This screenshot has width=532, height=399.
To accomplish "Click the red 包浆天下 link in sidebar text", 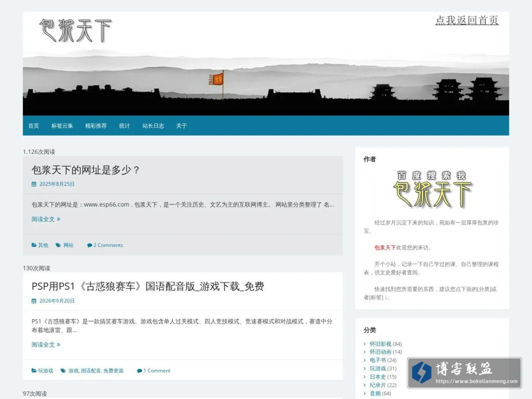I will 385,247.
